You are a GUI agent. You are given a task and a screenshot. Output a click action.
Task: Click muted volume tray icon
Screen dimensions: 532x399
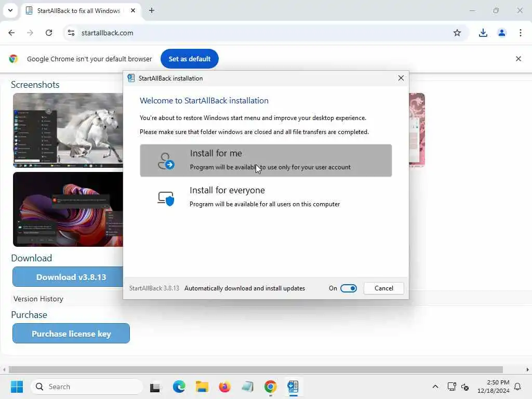coord(465,387)
